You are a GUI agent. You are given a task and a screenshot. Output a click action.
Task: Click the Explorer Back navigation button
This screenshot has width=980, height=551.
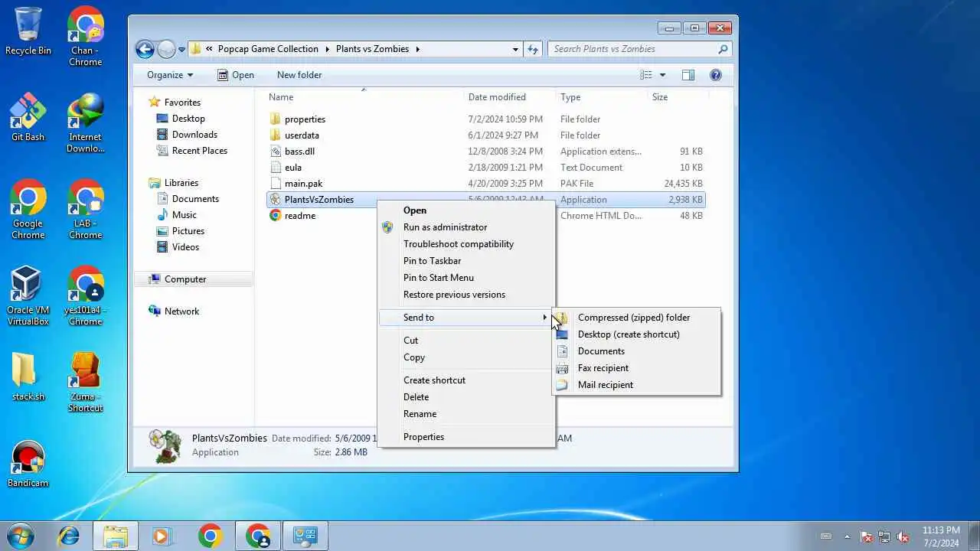(145, 49)
